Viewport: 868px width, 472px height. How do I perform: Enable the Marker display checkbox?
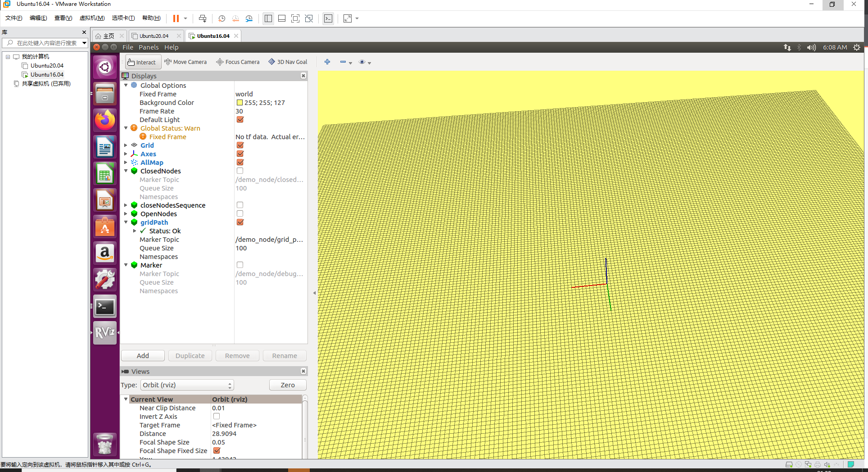tap(240, 265)
